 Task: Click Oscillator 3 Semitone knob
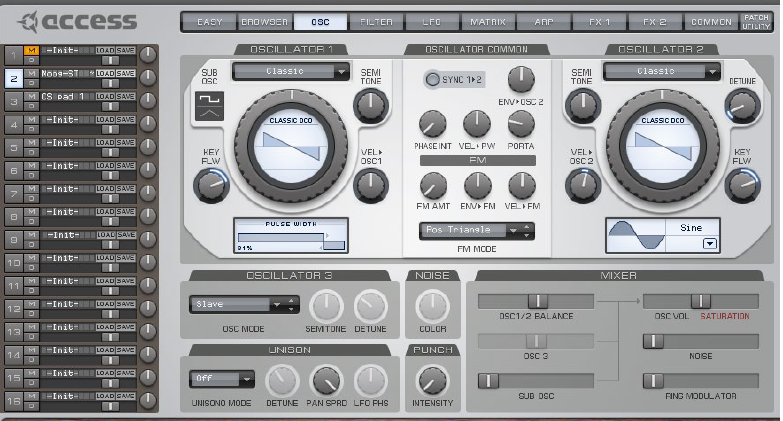[326, 306]
